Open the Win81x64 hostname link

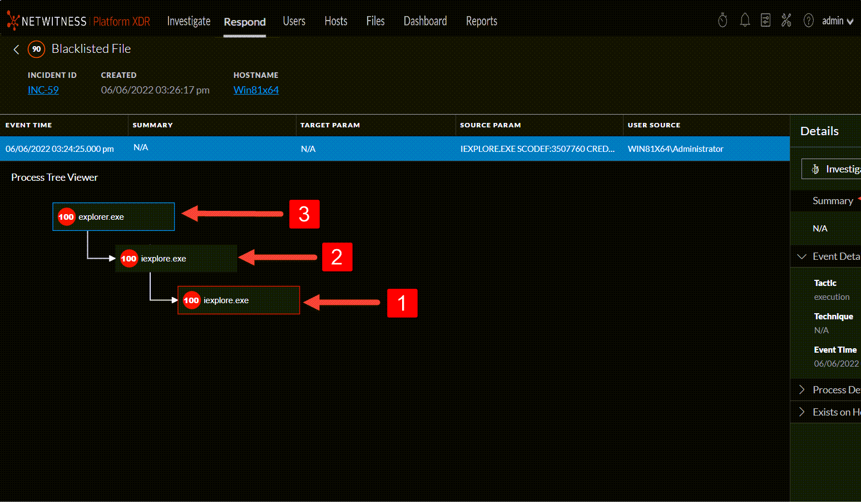256,90
